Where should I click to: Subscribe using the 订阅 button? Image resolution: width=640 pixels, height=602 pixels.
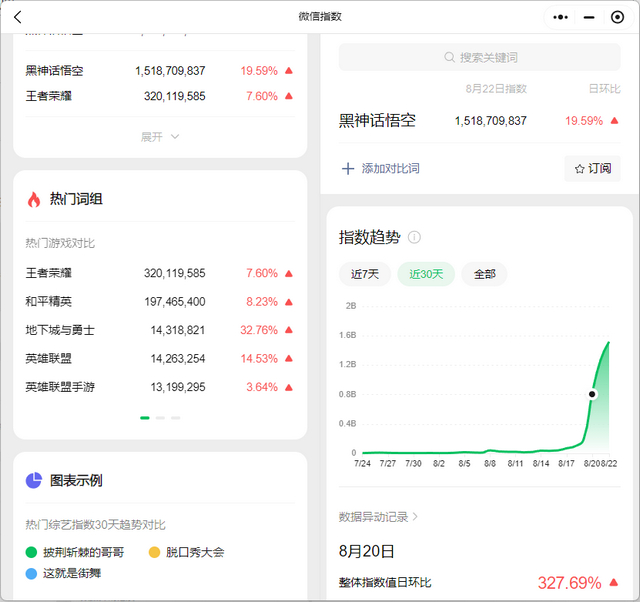click(593, 169)
